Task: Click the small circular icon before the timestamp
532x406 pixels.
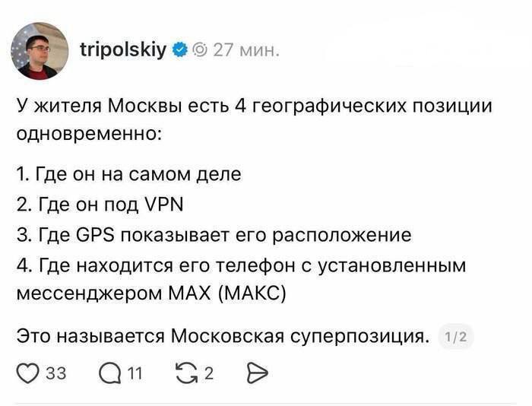Action: (x=201, y=51)
